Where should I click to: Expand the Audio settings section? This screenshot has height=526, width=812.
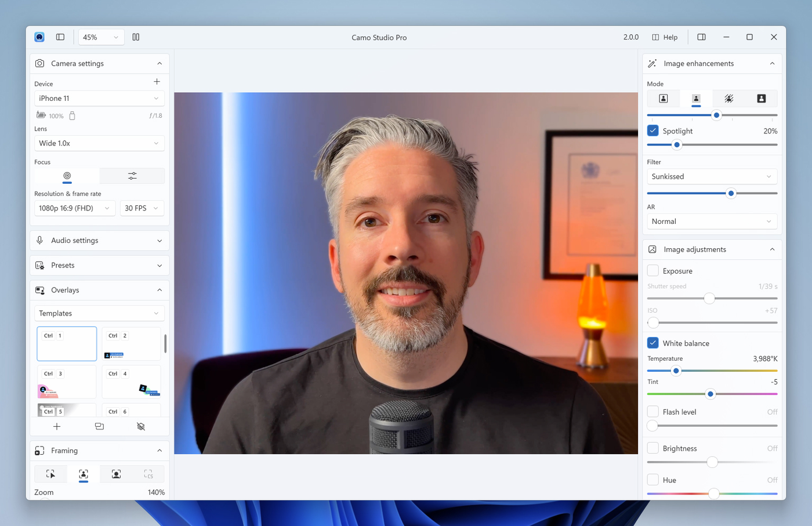[99, 240]
